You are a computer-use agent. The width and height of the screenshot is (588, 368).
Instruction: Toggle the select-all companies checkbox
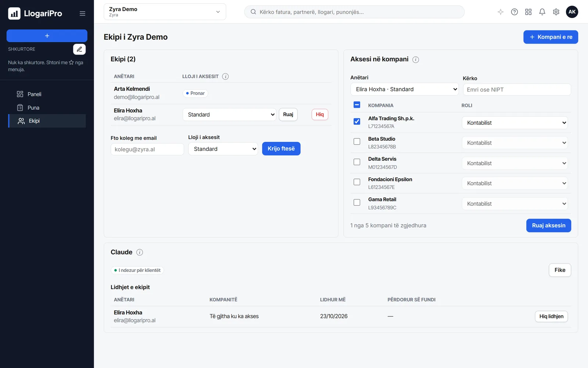pos(357,105)
